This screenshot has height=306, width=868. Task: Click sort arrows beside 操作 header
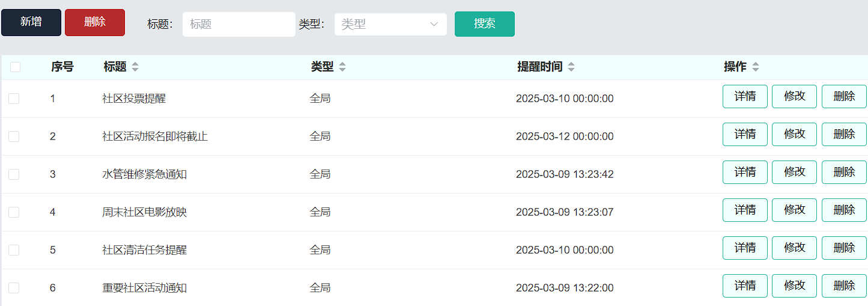click(x=755, y=67)
